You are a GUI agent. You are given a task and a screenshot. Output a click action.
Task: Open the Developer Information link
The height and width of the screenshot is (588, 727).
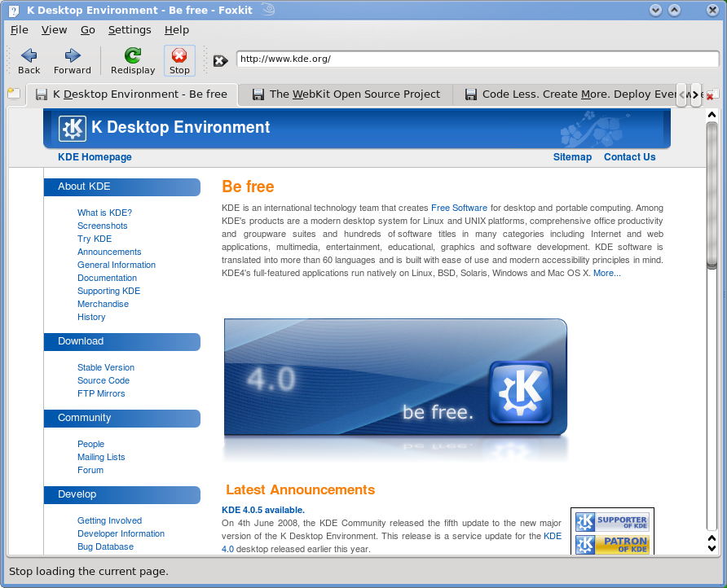point(121,533)
